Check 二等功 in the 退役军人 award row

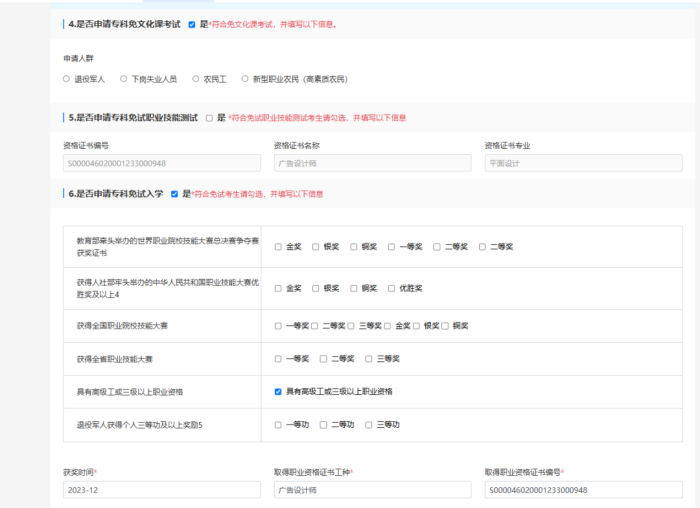323,425
